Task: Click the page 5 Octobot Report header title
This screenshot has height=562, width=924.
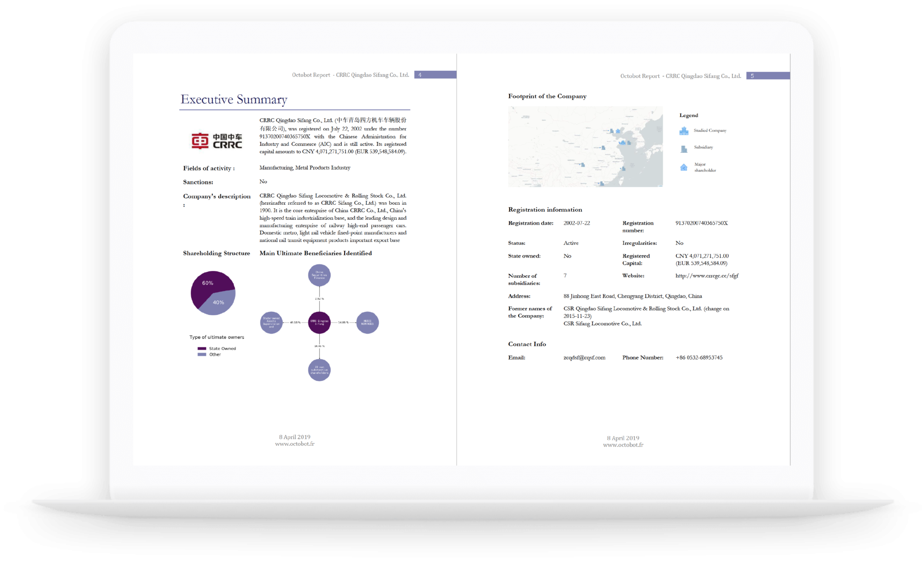Action: [681, 76]
